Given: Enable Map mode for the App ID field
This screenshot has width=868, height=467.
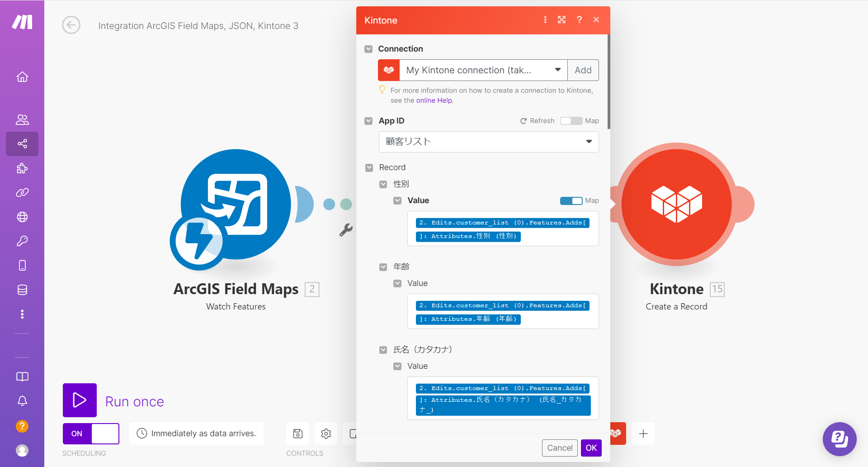Looking at the screenshot, I should coord(571,120).
